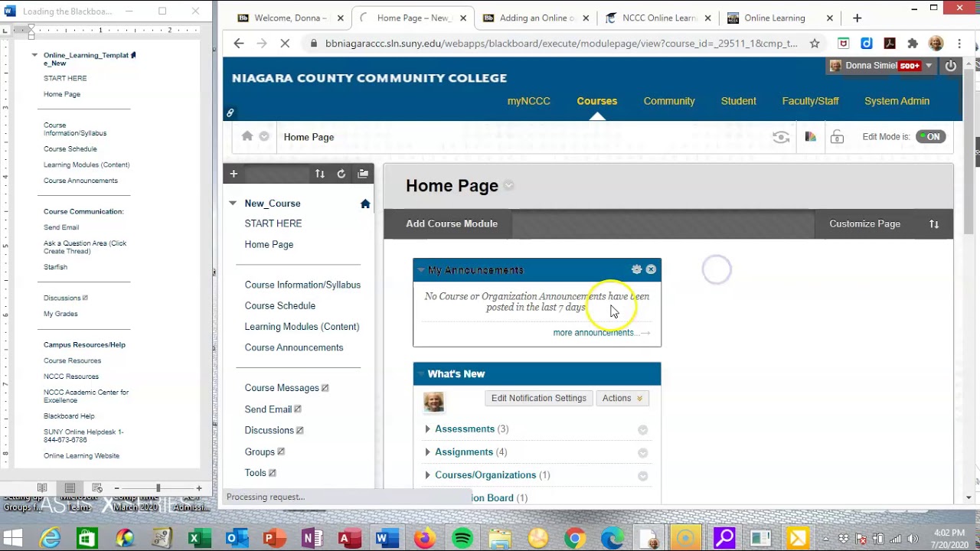Reorder course menu items using arrows icon
The height and width of the screenshot is (551, 980).
click(x=320, y=174)
